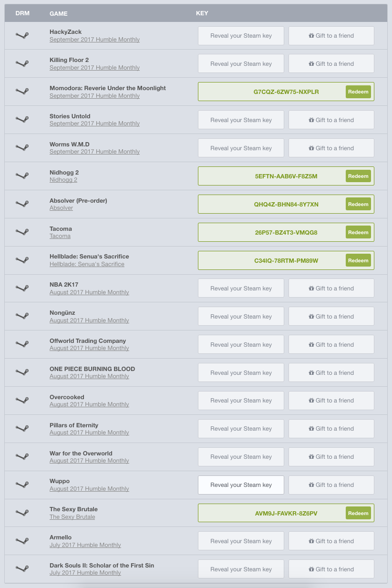Click the Steam icon beside Wuppo
Viewport: 392px width, 588px height.
click(x=22, y=485)
